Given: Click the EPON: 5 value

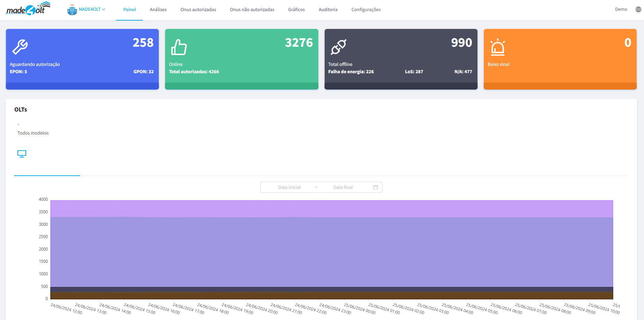Looking at the screenshot, I should pos(18,72).
